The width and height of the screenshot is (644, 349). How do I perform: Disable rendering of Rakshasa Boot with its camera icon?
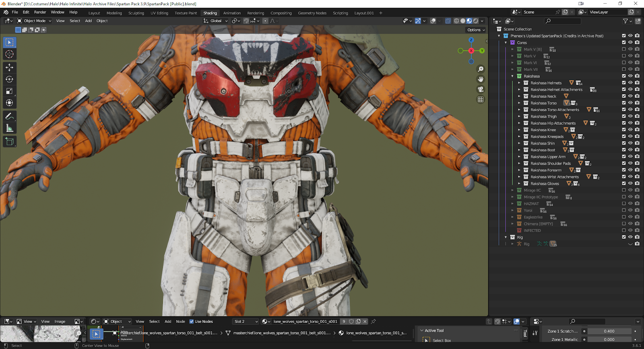coord(637,150)
